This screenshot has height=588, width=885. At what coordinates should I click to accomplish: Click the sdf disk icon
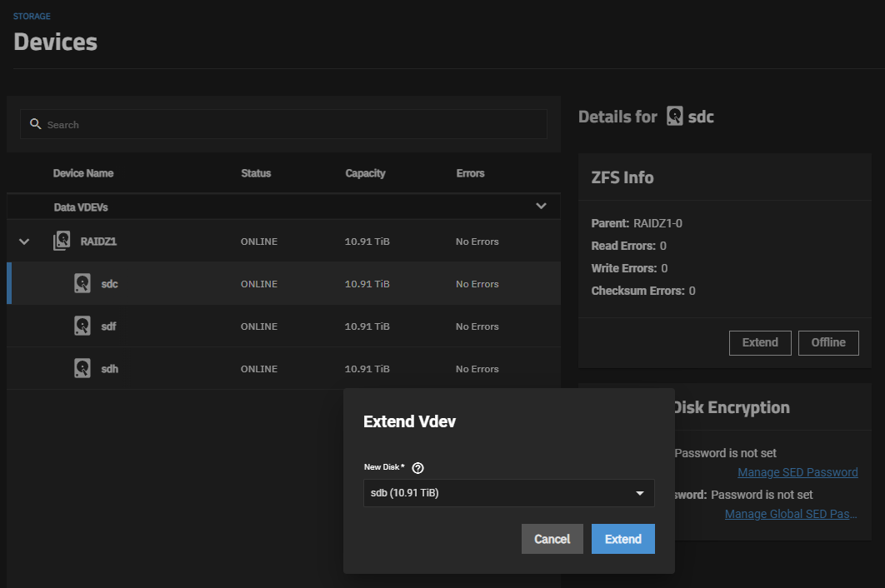(x=82, y=326)
